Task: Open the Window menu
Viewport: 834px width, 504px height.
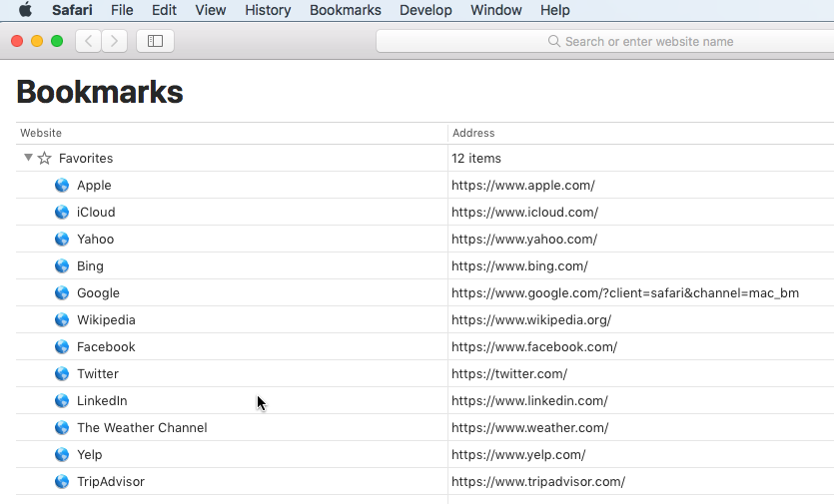Action: pos(495,10)
